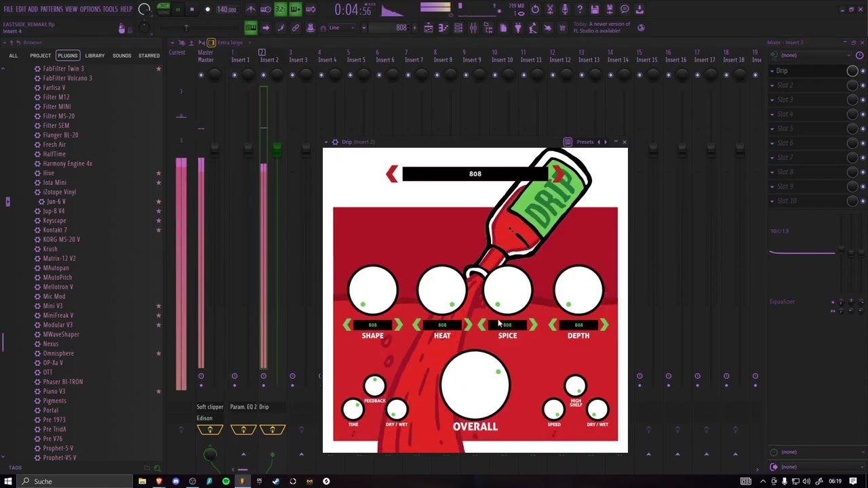Click the render/export download icon
The height and width of the screenshot is (488, 868).
639,9
